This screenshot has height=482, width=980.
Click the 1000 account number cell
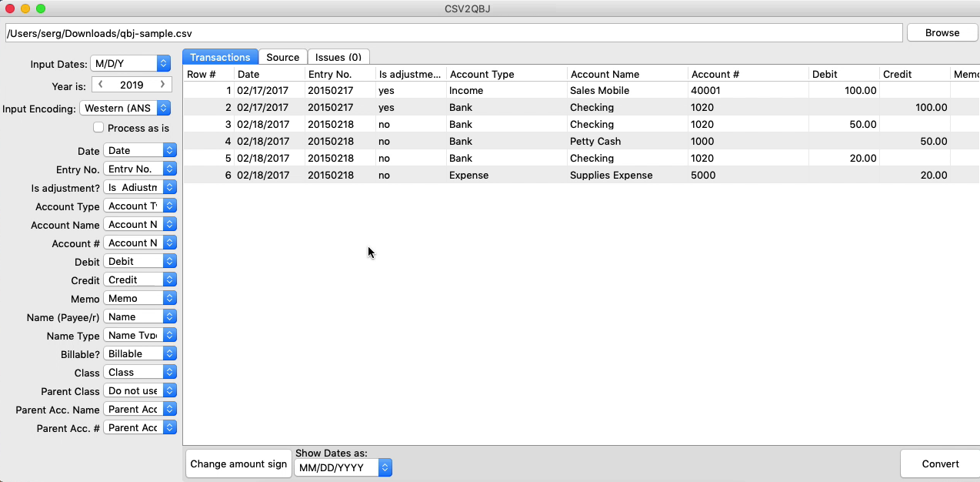pos(748,141)
